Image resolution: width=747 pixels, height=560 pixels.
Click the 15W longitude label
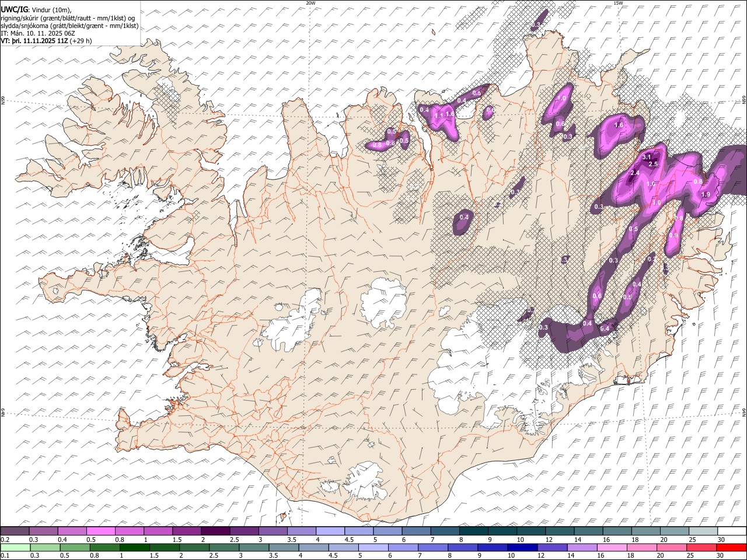point(618,3)
